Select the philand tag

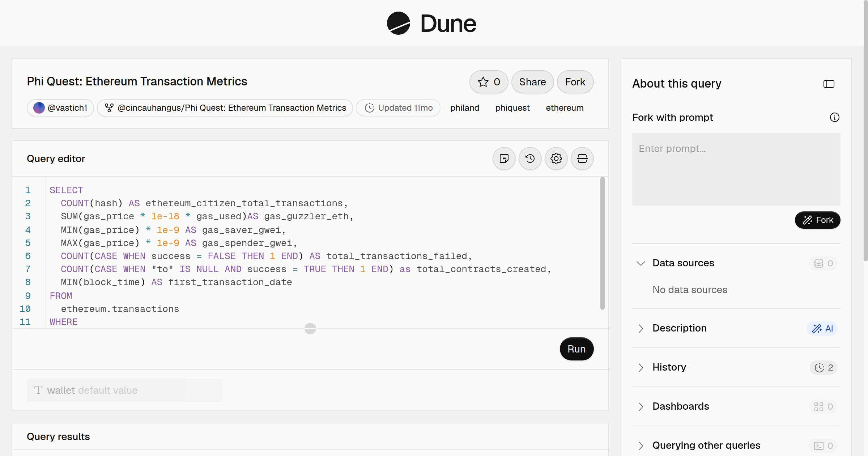click(x=465, y=108)
